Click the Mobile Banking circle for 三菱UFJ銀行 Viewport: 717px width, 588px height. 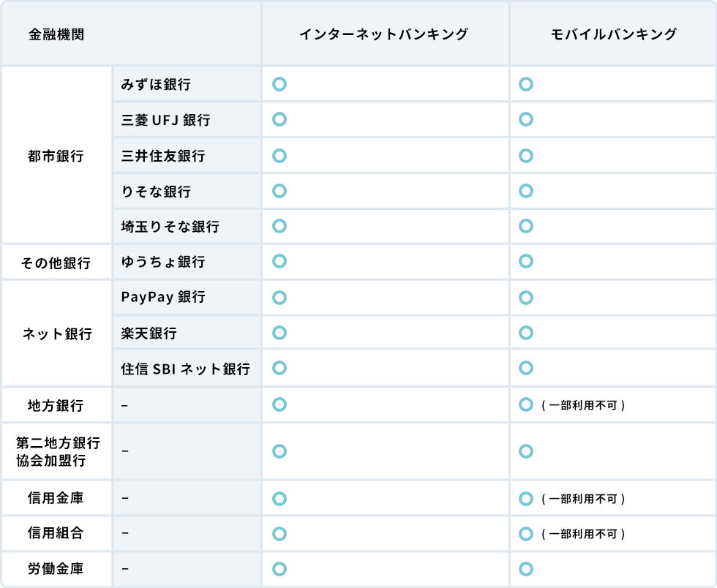[x=525, y=119]
